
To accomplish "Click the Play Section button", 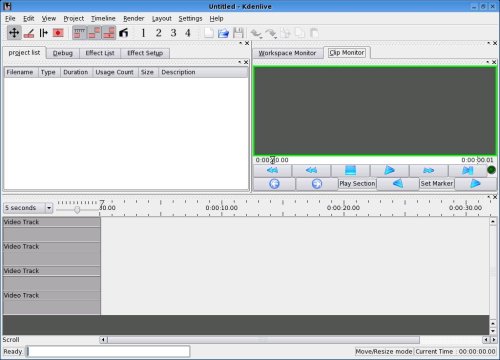I will pyautogui.click(x=357, y=184).
